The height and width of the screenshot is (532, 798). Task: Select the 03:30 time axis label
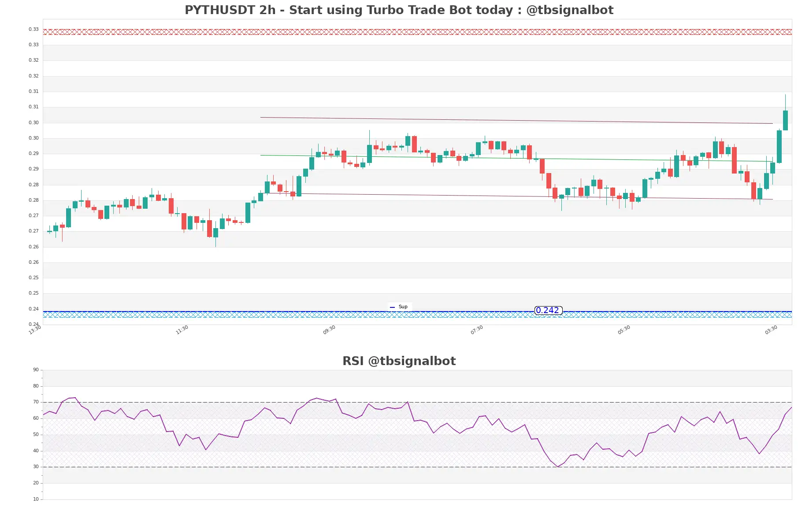(771, 330)
